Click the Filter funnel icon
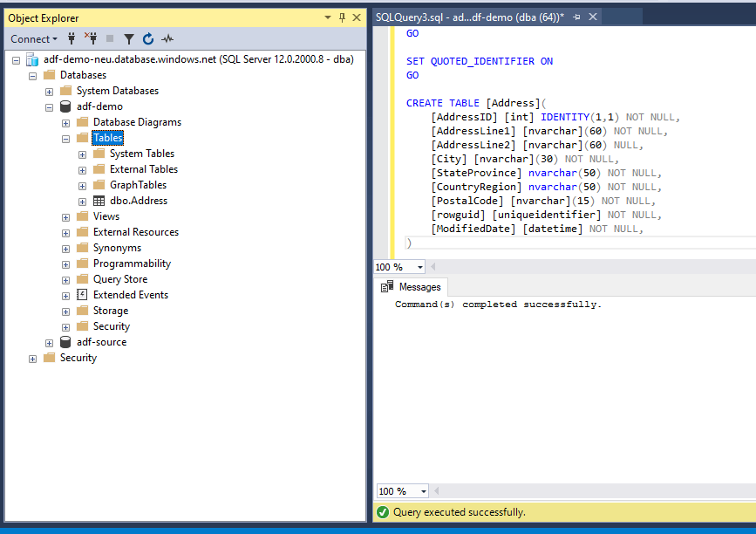Viewport: 756px width, 534px height. [129, 38]
